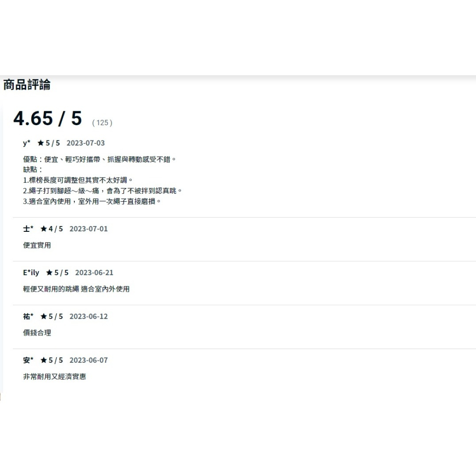Open the (125) review count link
This screenshot has height=476, width=476.
(101, 123)
